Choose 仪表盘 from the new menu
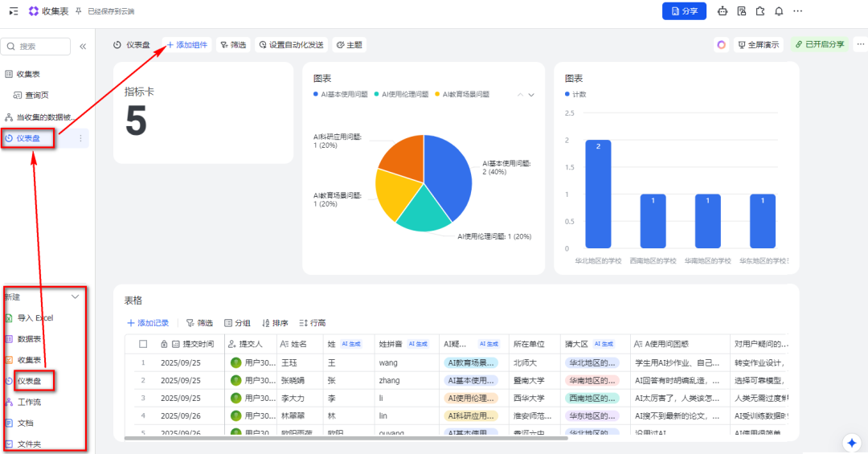The image size is (868, 454). (29, 381)
